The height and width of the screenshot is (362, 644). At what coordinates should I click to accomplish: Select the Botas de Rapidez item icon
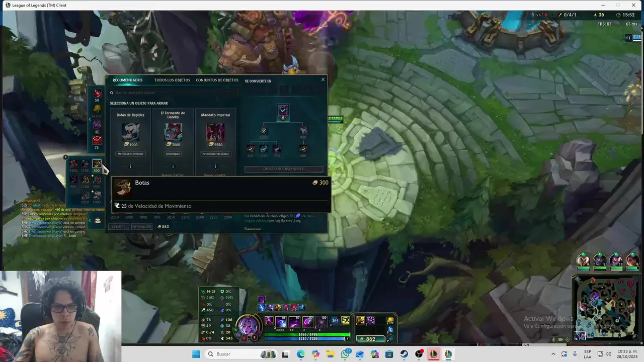click(130, 132)
